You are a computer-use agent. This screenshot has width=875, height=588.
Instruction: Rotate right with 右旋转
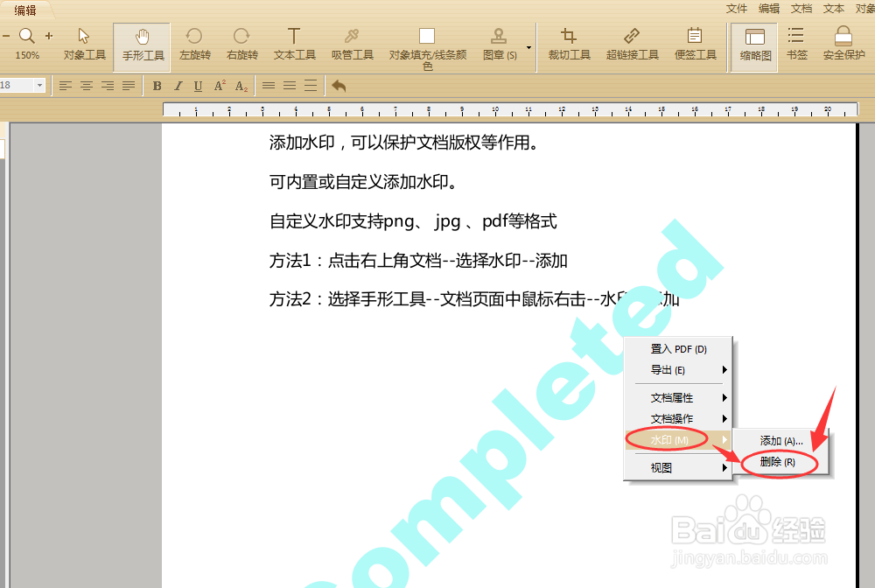point(242,45)
